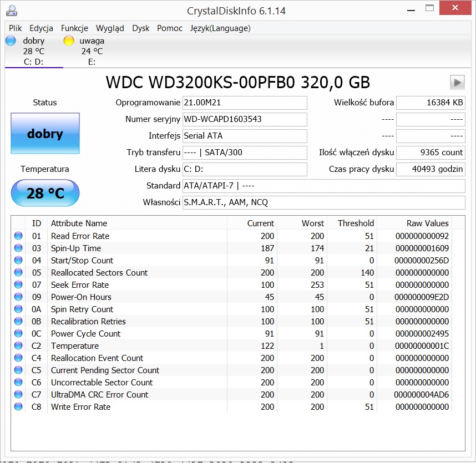Click the Oprogramowanie field 21.00M21
The height and width of the screenshot is (463, 476).
245,103
